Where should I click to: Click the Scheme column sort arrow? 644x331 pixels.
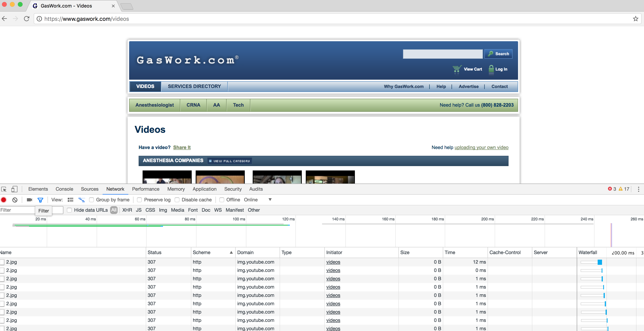click(x=231, y=253)
